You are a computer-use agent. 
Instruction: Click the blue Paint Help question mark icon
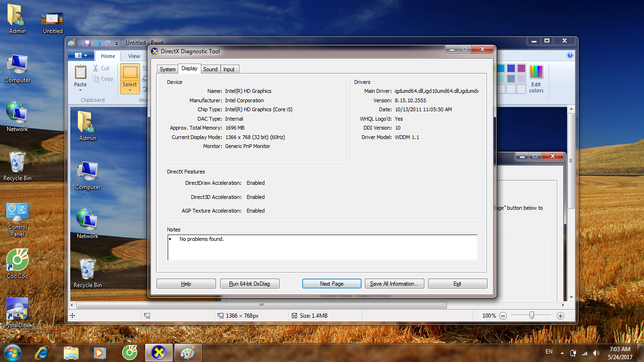click(x=570, y=56)
